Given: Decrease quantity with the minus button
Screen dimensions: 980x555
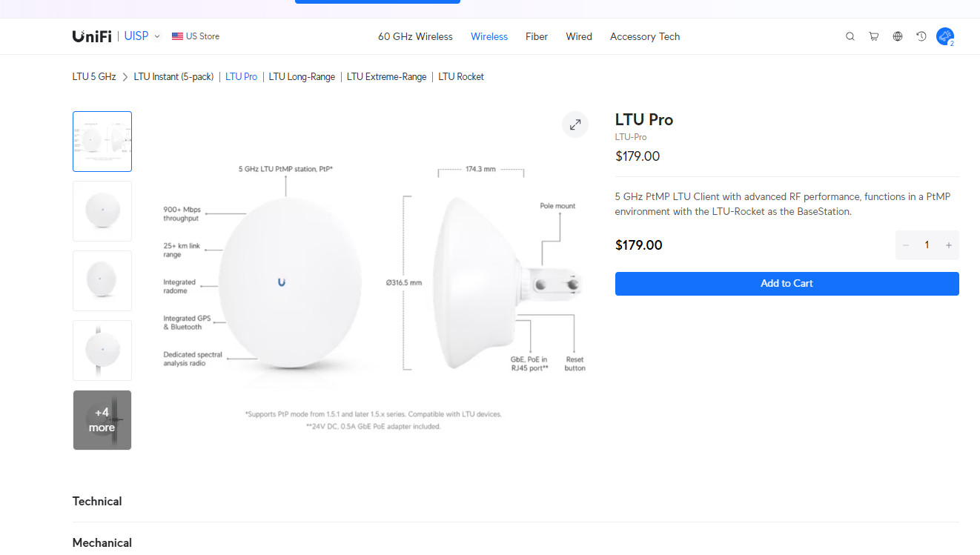Looking at the screenshot, I should point(906,245).
